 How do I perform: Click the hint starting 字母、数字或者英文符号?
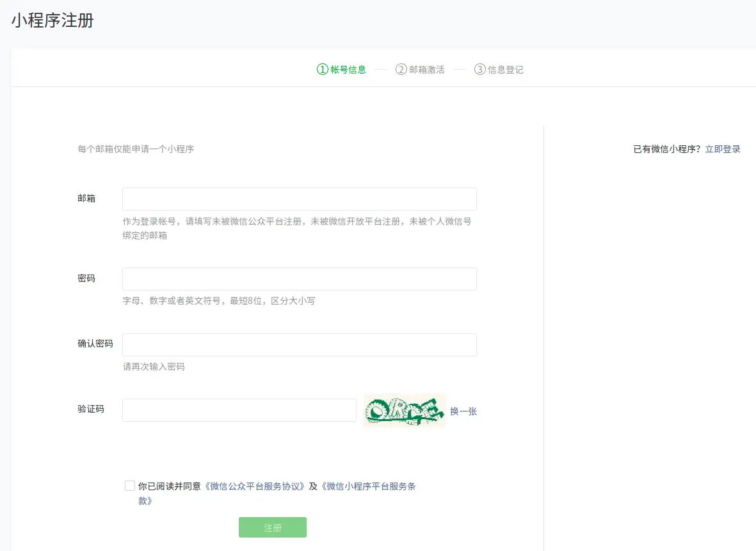219,301
